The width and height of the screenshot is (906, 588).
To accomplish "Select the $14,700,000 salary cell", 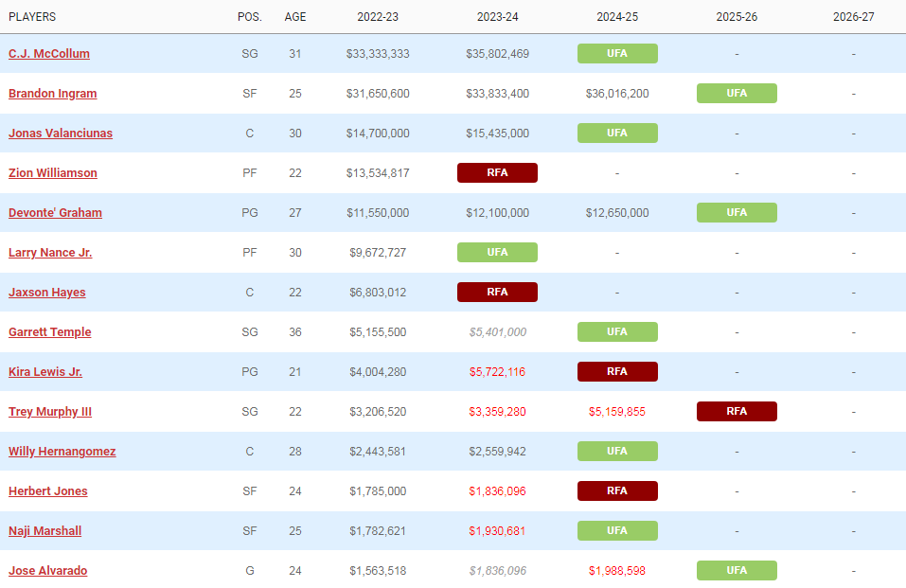I will click(378, 134).
